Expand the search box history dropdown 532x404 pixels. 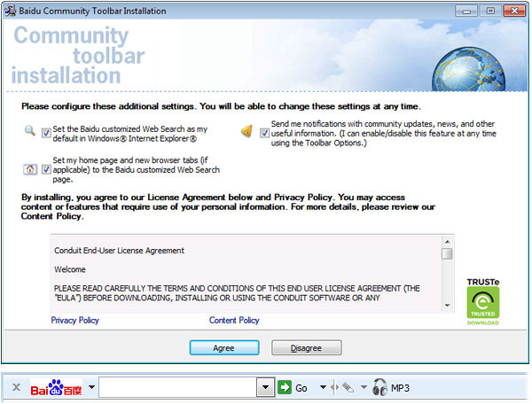coord(265,387)
